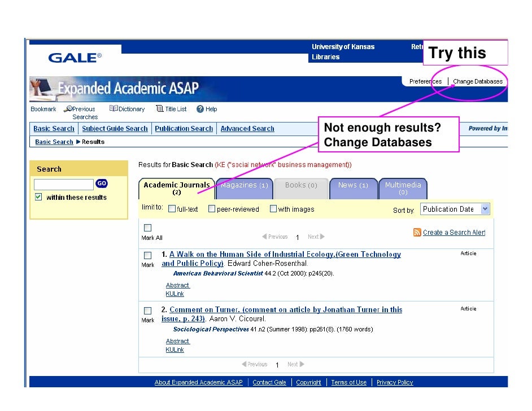The height and width of the screenshot is (411, 532).
Task: Switch to News tab
Action: 353,188
